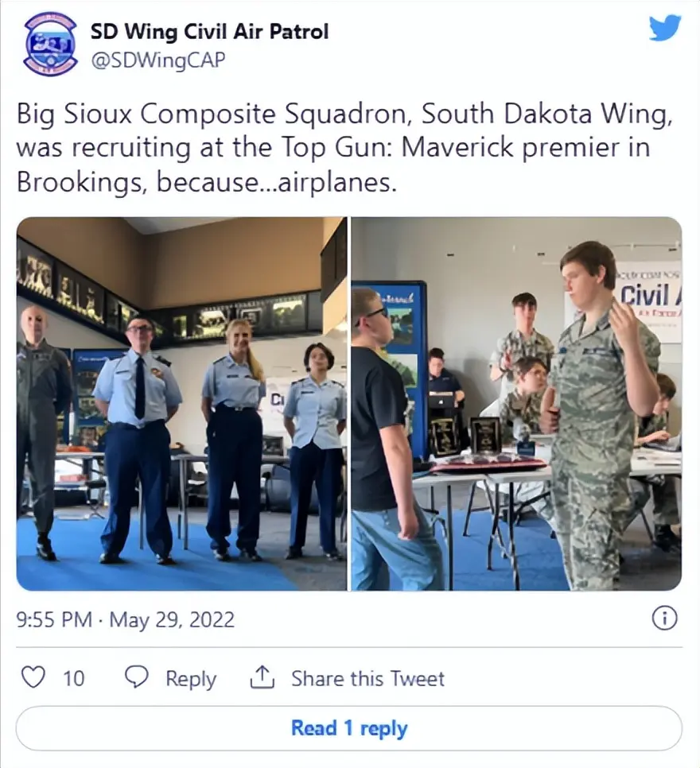700x768 pixels.
Task: Like the tweet with heart icon
Action: tap(34, 678)
